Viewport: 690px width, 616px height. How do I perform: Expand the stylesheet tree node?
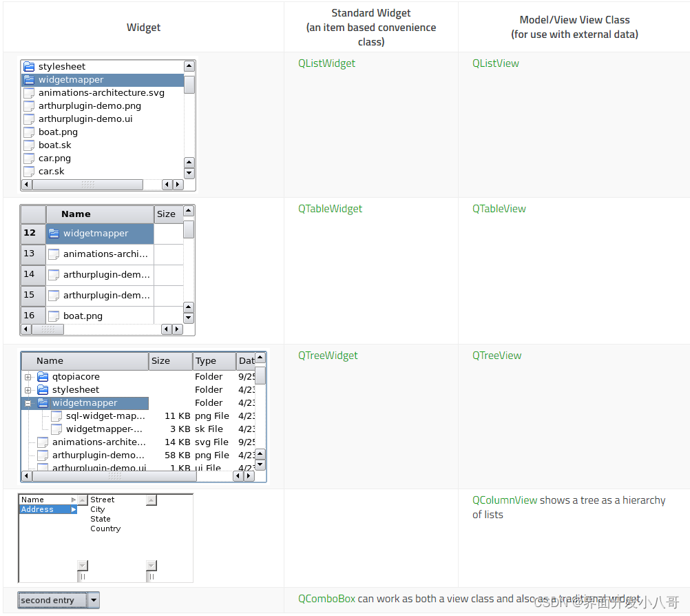(28, 390)
